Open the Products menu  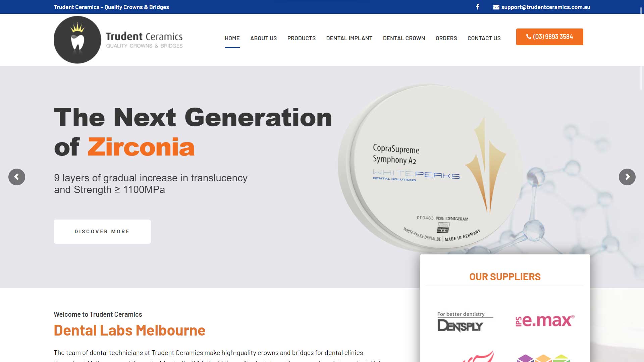pyautogui.click(x=301, y=38)
